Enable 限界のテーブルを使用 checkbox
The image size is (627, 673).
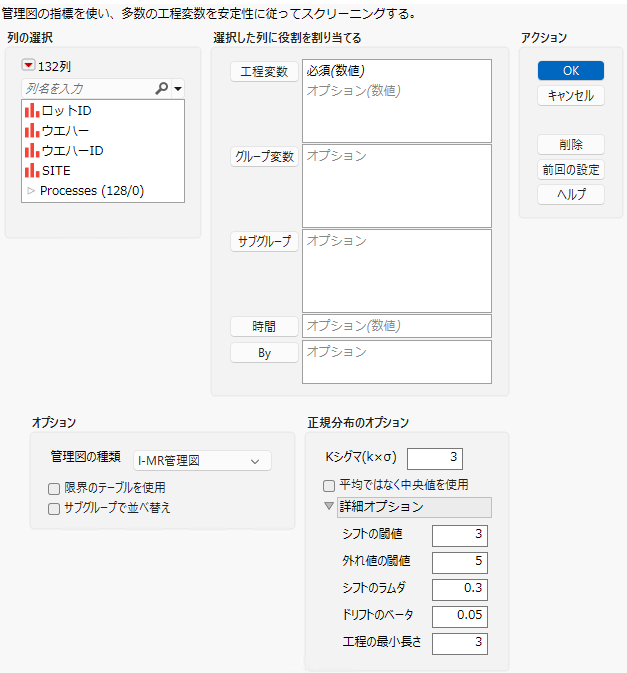54,489
